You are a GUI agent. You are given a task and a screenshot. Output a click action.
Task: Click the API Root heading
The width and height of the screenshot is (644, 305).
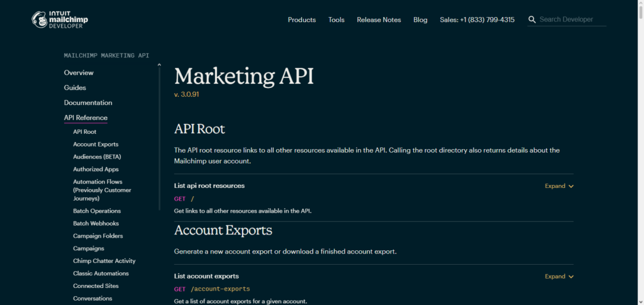click(199, 130)
